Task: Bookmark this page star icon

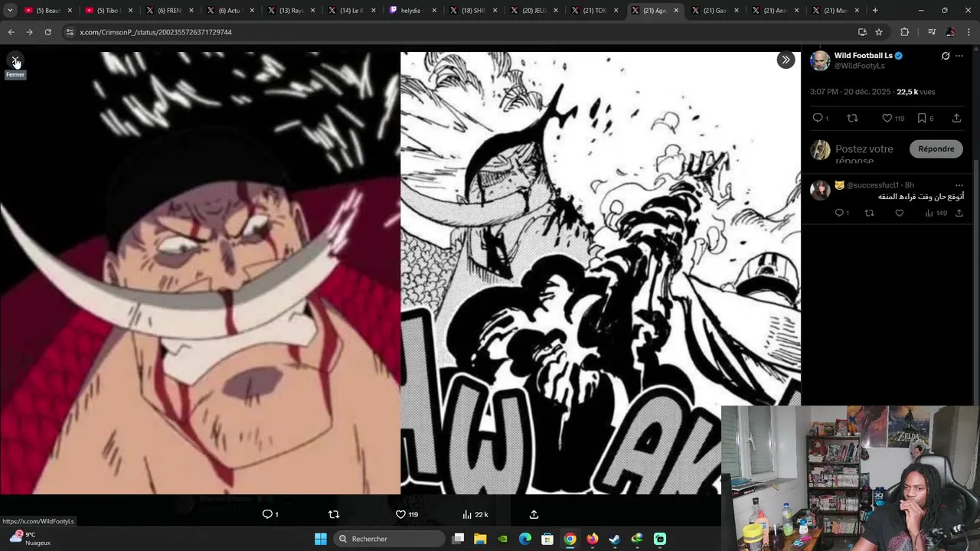Action: pos(879,32)
